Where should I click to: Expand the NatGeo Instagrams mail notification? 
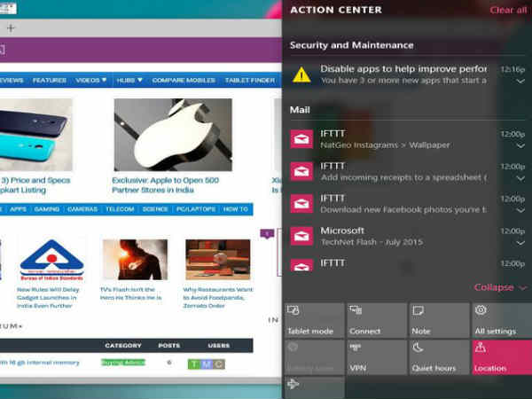[520, 146]
